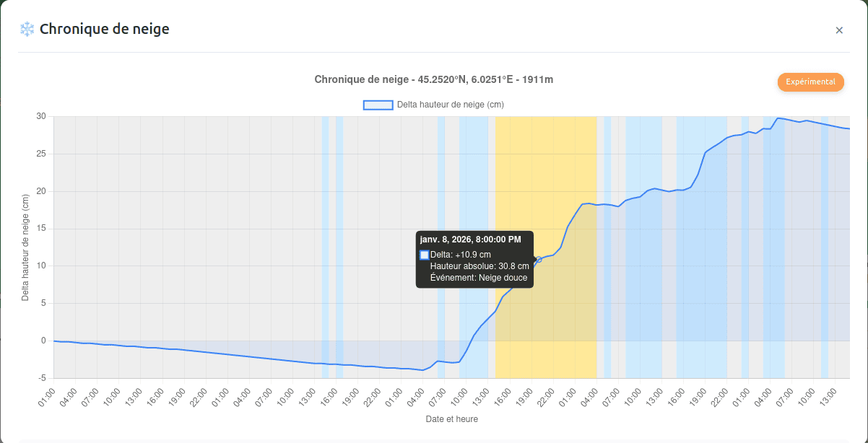Click the small color square in the tooltip

coord(425,255)
